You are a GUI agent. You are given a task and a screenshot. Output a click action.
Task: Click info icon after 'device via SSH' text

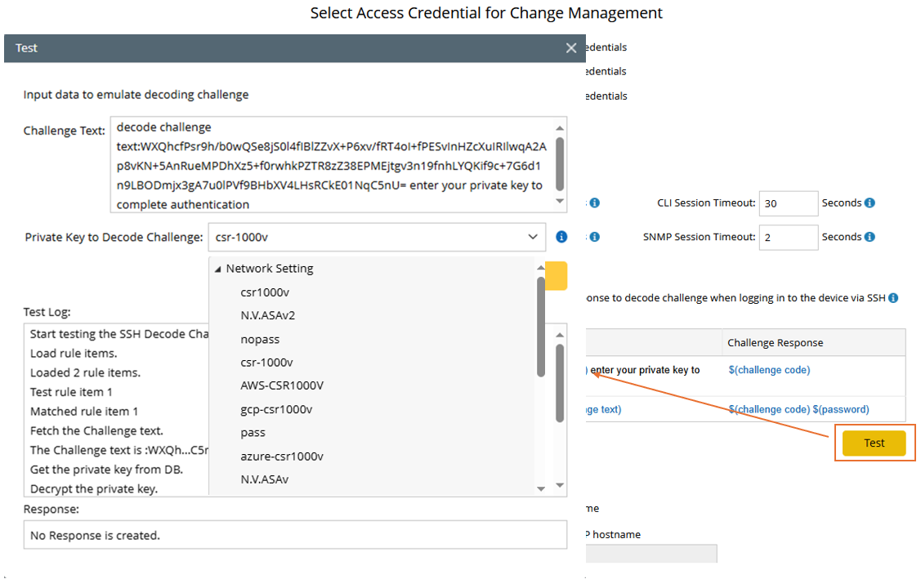893,298
